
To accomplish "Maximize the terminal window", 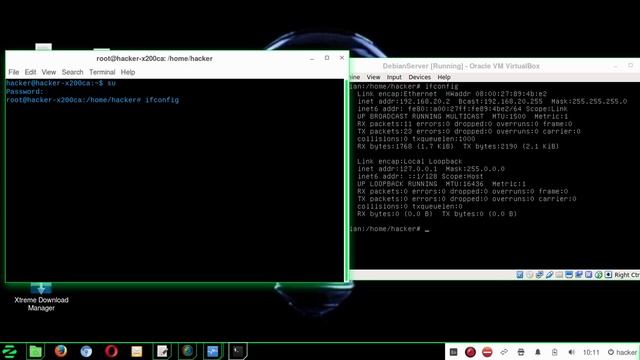I will pyautogui.click(x=327, y=58).
